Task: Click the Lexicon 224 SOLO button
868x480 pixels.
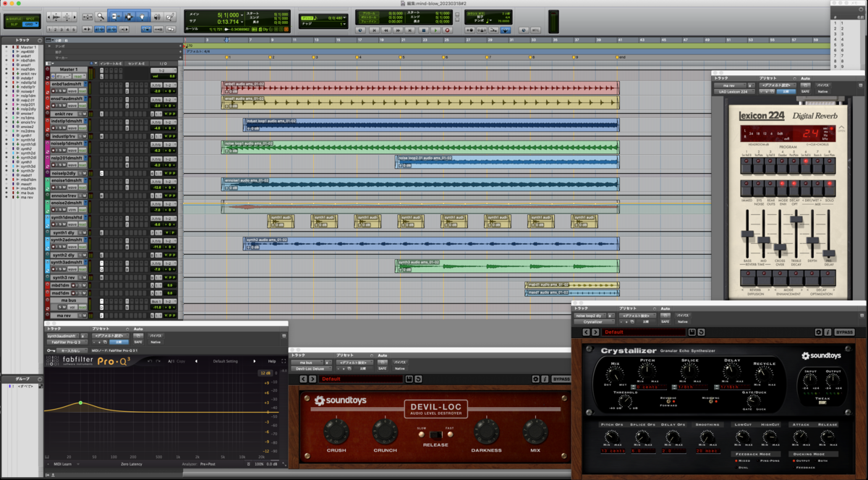Action: (x=830, y=188)
